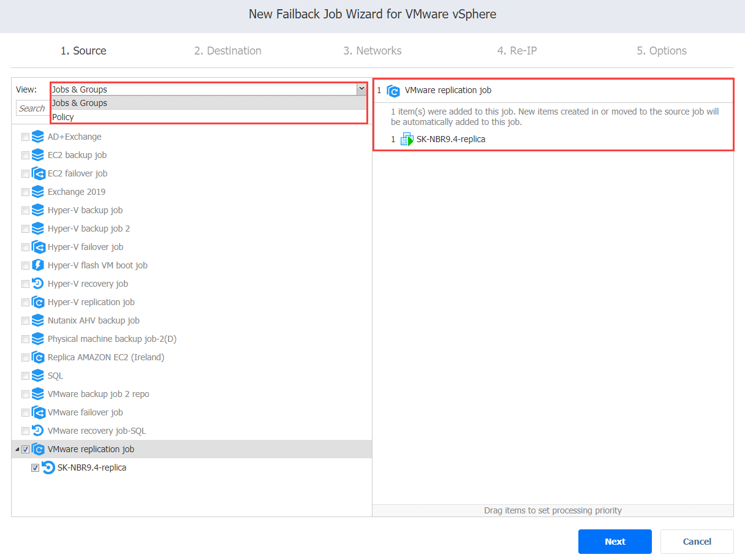Go to the 2. Destination step
Image resolution: width=745 pixels, height=560 pixels.
point(228,51)
